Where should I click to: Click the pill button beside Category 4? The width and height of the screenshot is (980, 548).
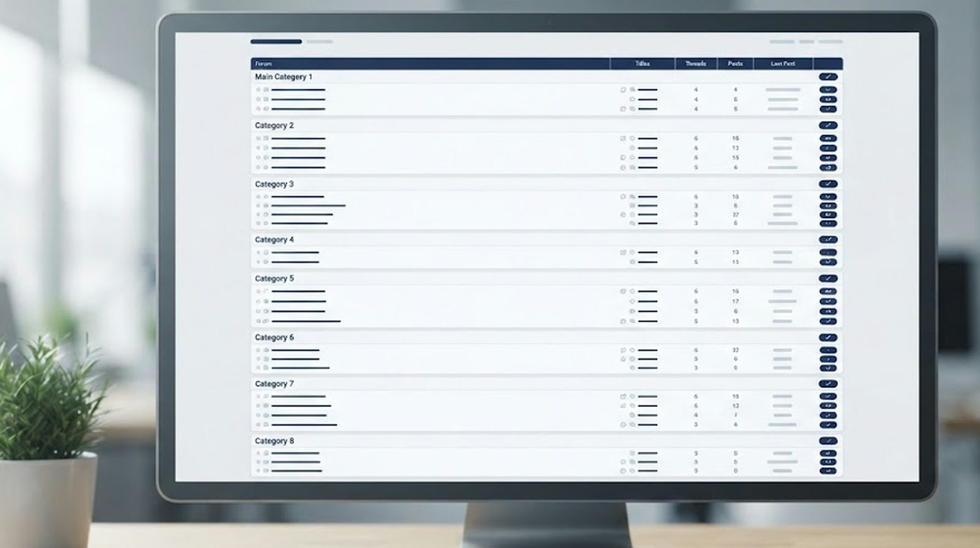tap(828, 240)
